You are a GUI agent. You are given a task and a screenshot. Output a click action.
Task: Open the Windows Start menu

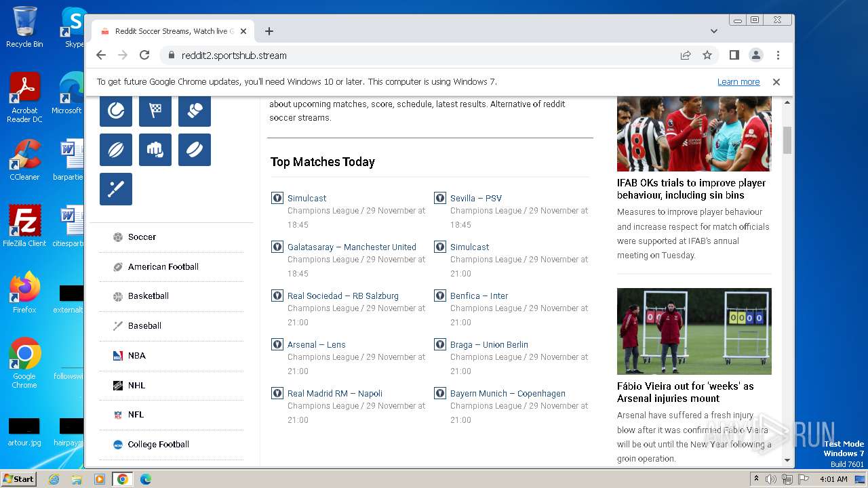pyautogui.click(x=19, y=479)
